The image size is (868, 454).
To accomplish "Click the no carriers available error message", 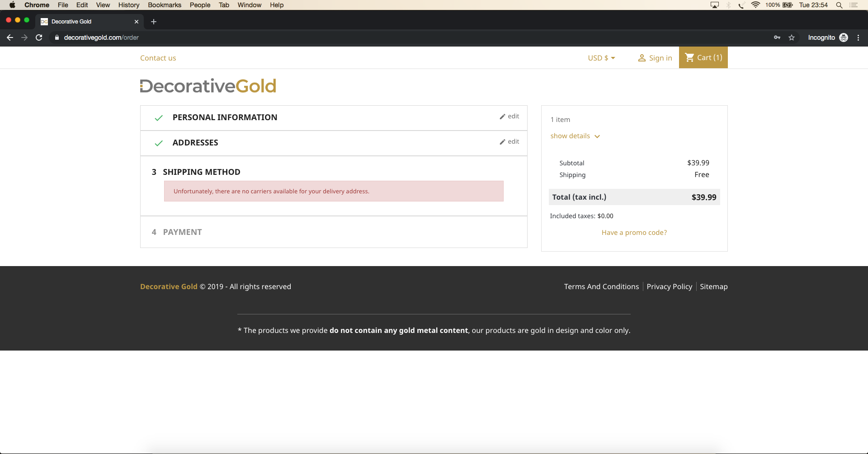I will tap(334, 191).
